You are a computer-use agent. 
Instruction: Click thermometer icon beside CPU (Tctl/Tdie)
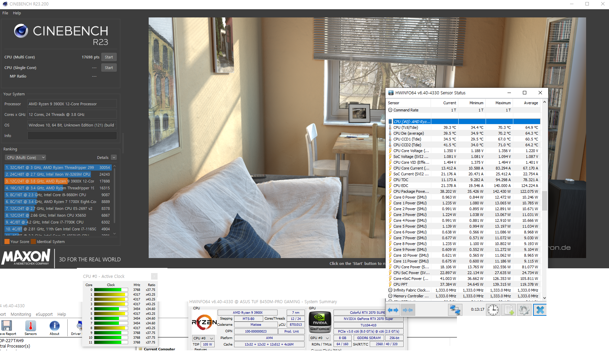point(390,127)
